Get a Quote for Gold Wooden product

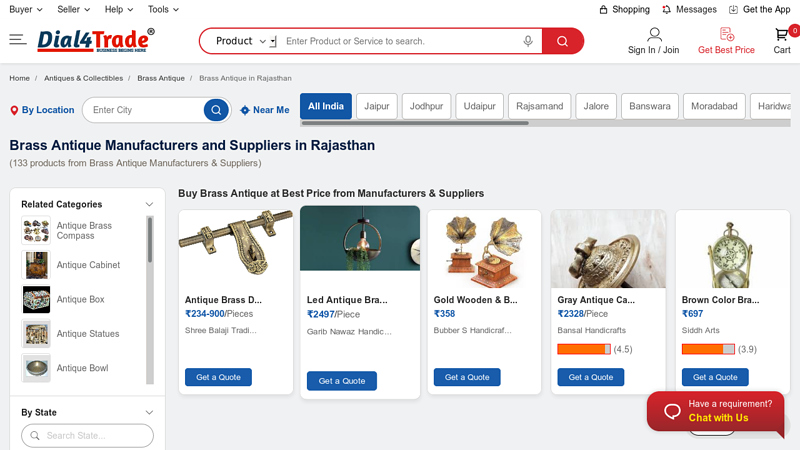pyautogui.click(x=467, y=377)
